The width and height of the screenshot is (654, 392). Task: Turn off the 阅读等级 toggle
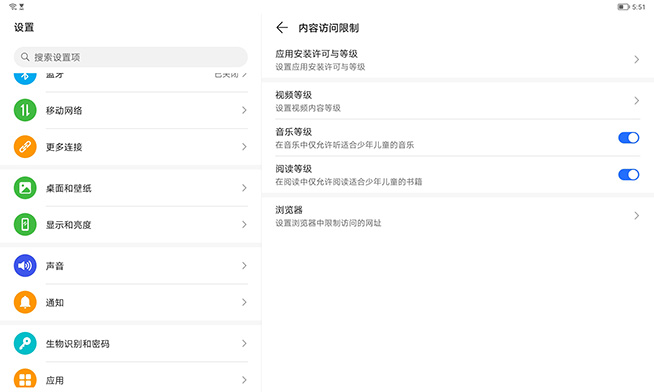[x=629, y=174]
